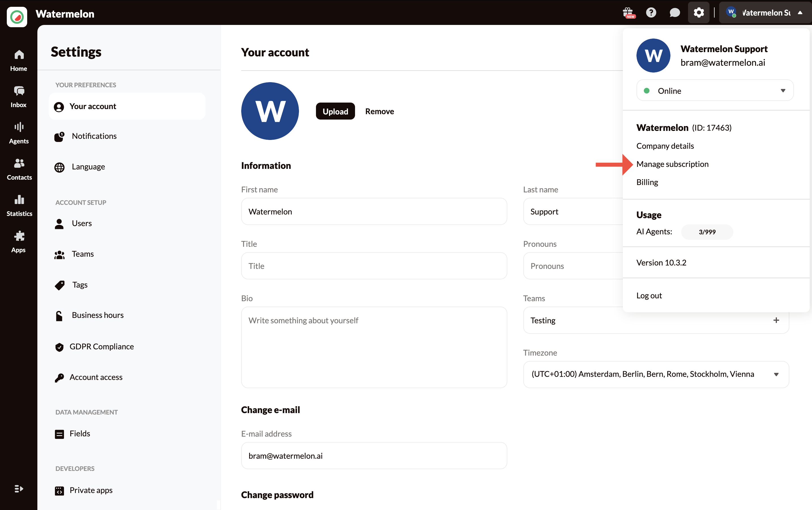Screen dimensions: 812x510
Task: Open the gift what's new icon
Action: coord(629,13)
